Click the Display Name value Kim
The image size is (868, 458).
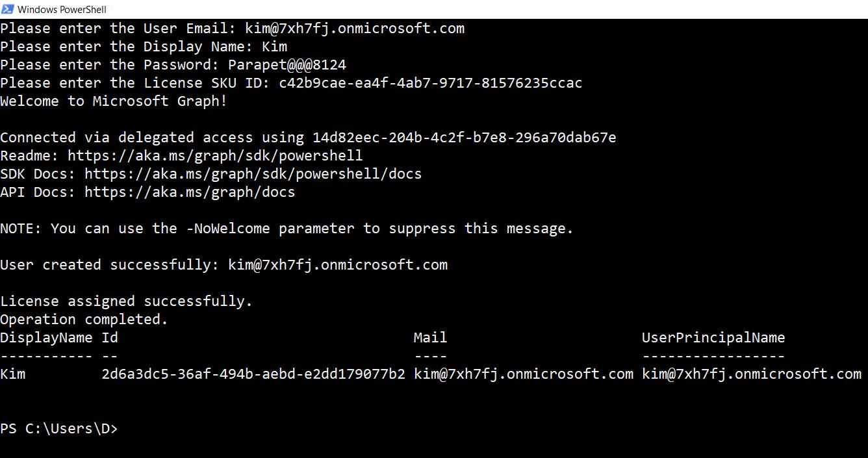point(274,47)
